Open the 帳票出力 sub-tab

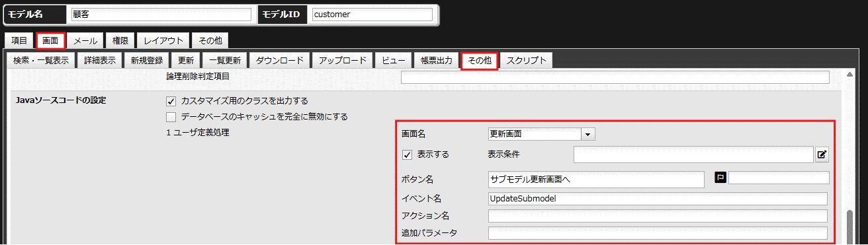[x=437, y=61]
